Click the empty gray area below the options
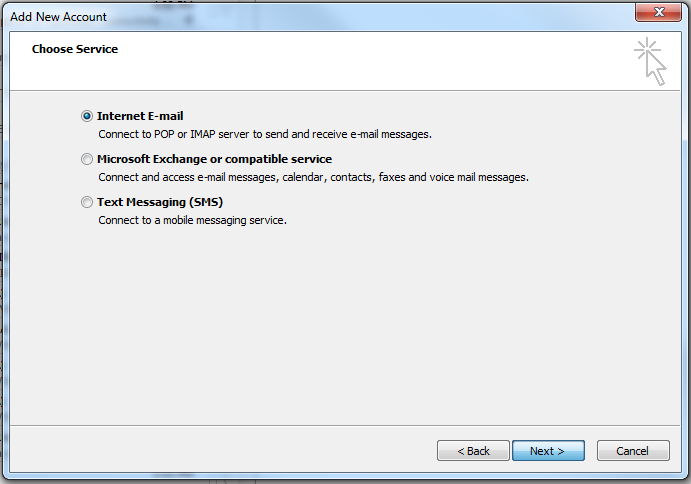Viewport: 691px width, 484px height. [x=345, y=326]
